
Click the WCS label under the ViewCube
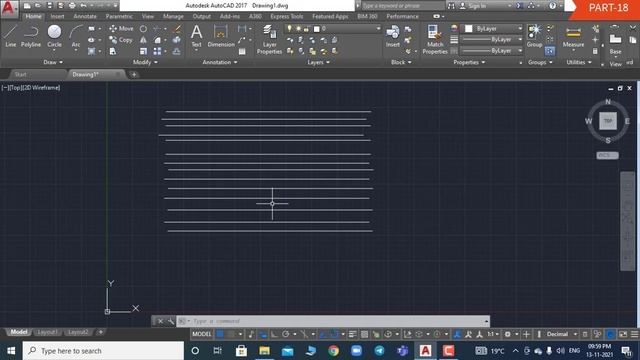[x=607, y=155]
